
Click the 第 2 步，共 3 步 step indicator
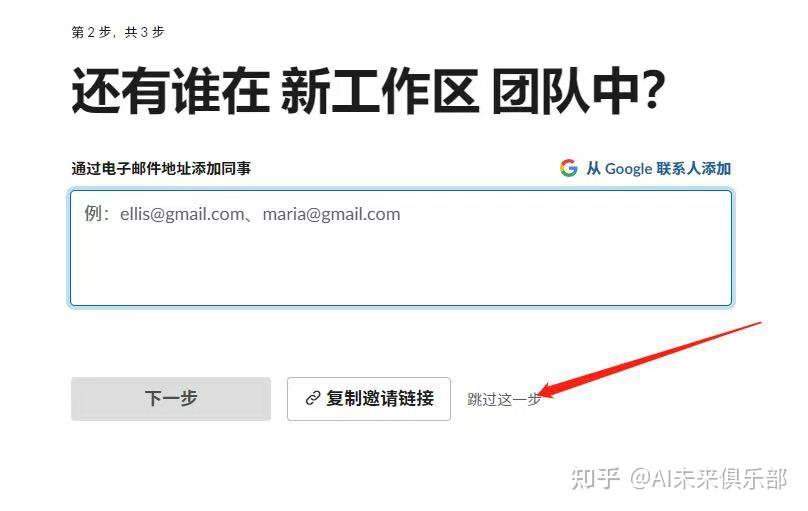[118, 32]
